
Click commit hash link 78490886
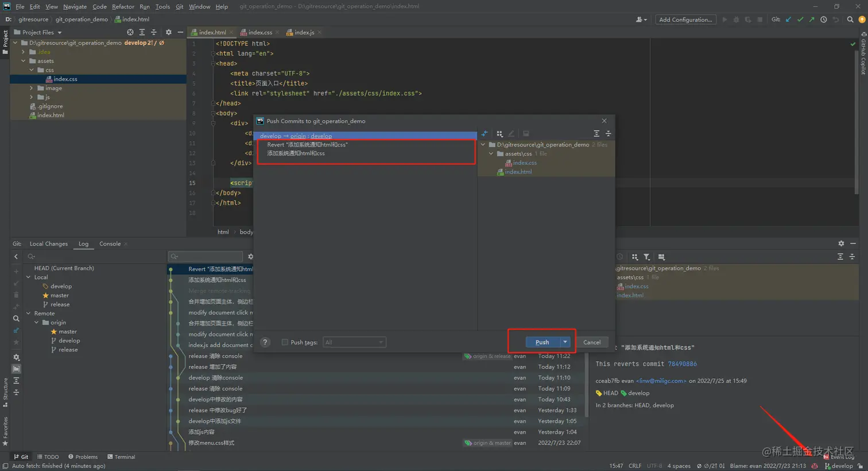[x=682, y=364]
